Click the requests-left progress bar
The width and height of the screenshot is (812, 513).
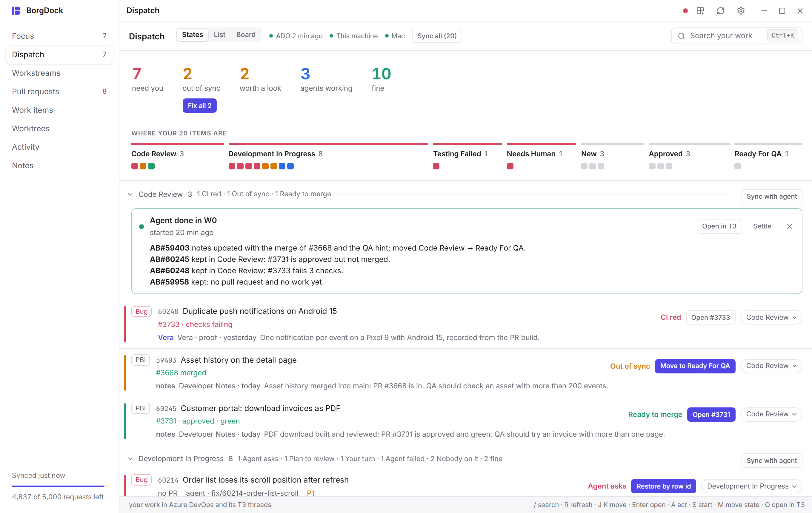point(59,486)
